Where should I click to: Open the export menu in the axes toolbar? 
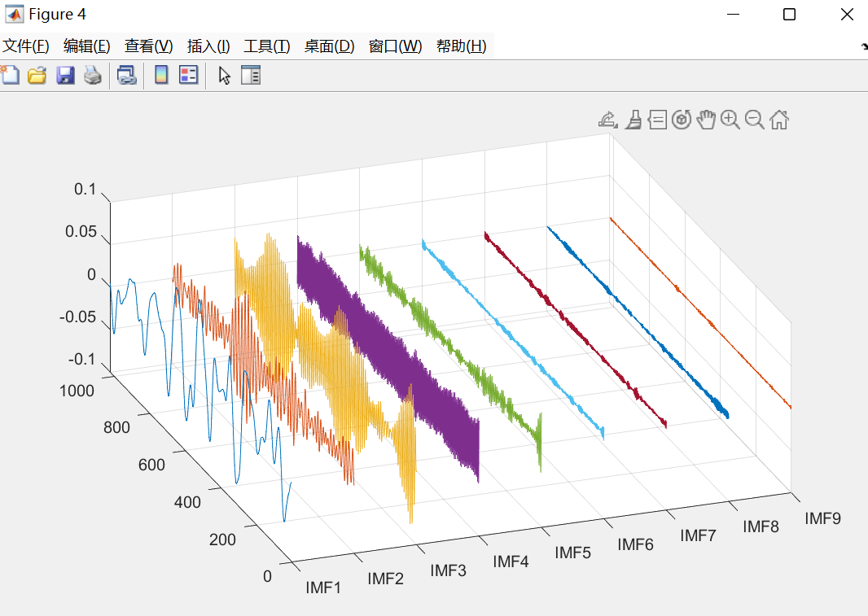click(607, 120)
